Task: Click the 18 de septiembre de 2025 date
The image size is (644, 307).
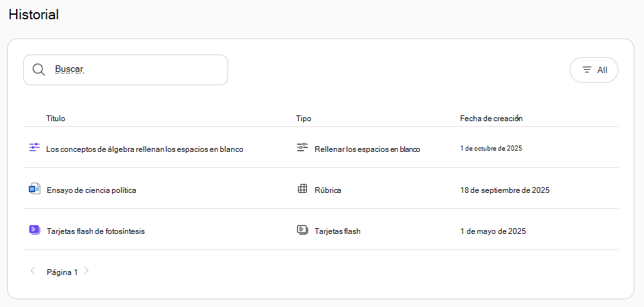Action: pos(505,190)
